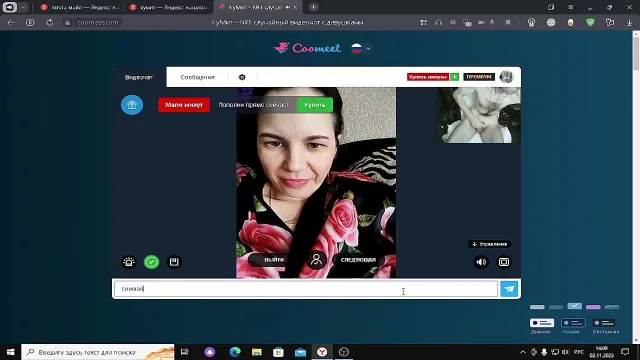Pick the purple color swatch
The width and height of the screenshot is (640, 360).
point(593,307)
